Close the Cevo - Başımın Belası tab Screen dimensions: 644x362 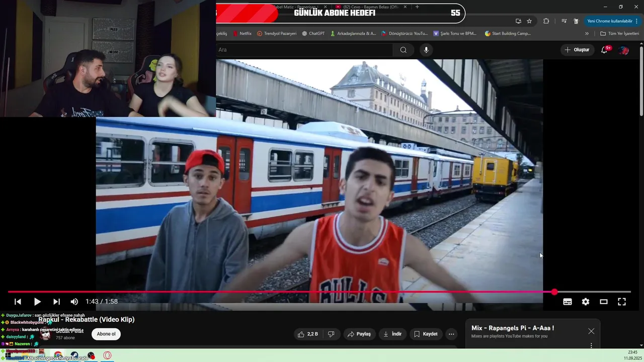tap(405, 7)
